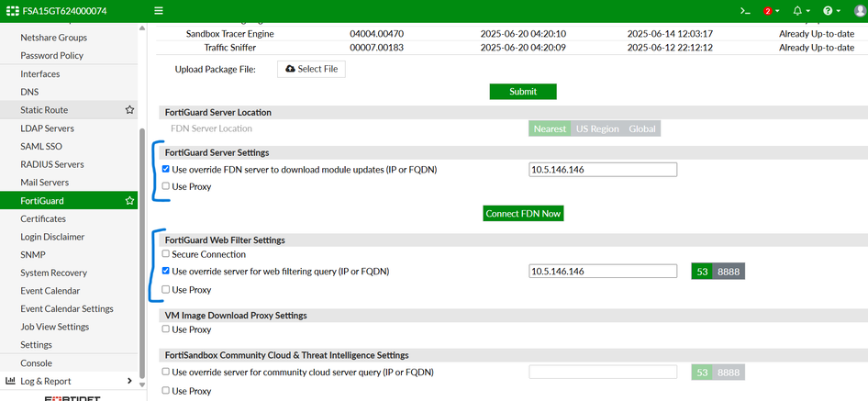This screenshot has width=868, height=401.
Task: Click the red alert count badge
Action: pyautogui.click(x=768, y=11)
